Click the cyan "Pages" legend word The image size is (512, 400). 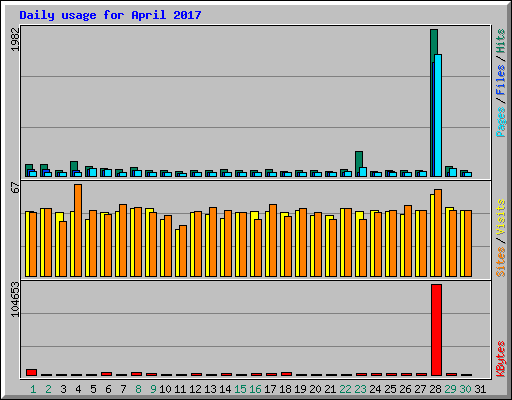(x=500, y=122)
